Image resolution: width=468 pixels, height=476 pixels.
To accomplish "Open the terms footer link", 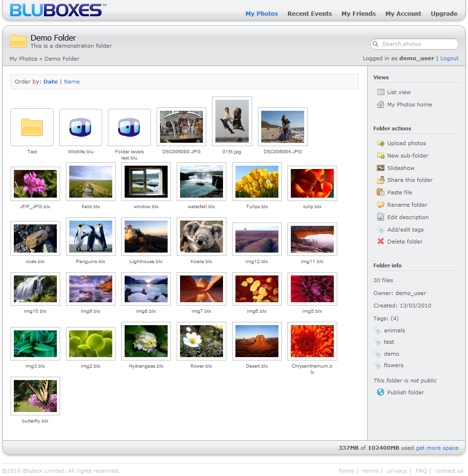I will (x=371, y=471).
